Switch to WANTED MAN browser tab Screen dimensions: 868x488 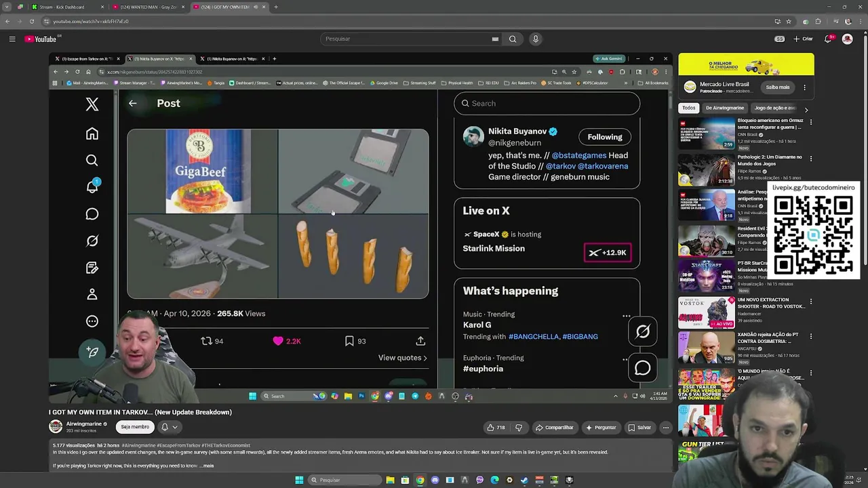coord(148,7)
